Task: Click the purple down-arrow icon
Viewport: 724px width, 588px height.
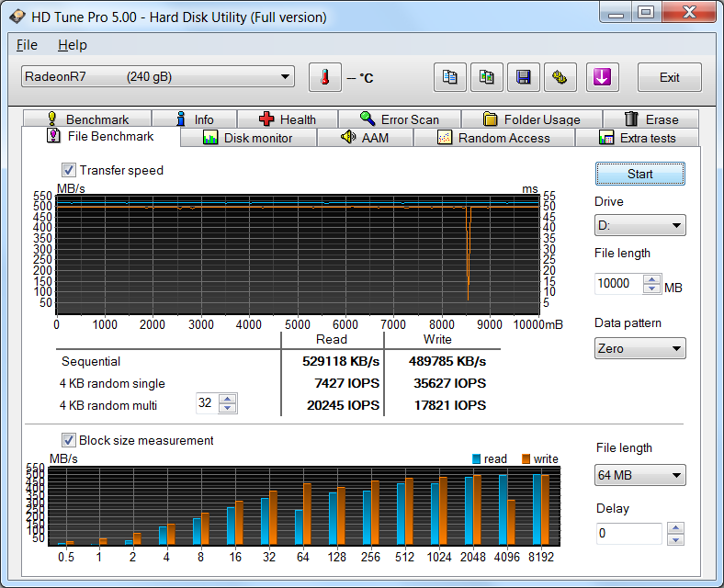Action: coord(603,78)
